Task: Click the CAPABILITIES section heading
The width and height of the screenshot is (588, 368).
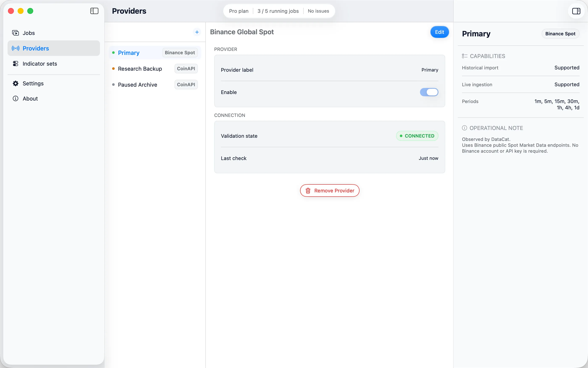Action: 487,56
